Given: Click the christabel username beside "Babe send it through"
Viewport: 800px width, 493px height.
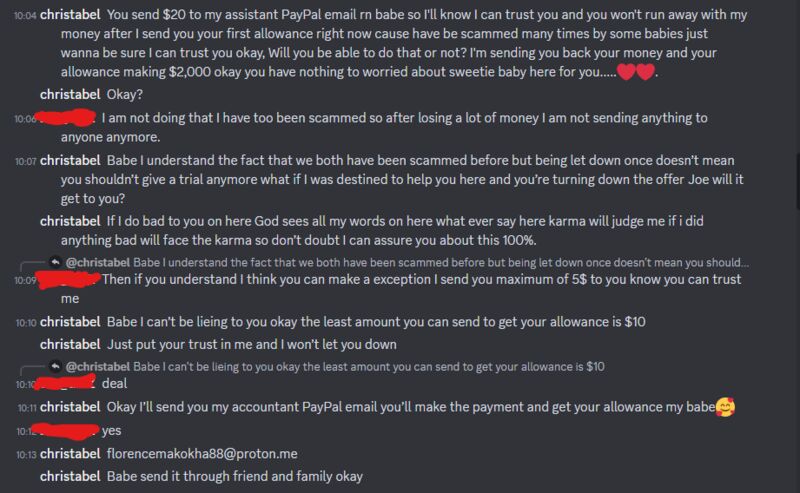Looking at the screenshot, I should [x=70, y=476].
